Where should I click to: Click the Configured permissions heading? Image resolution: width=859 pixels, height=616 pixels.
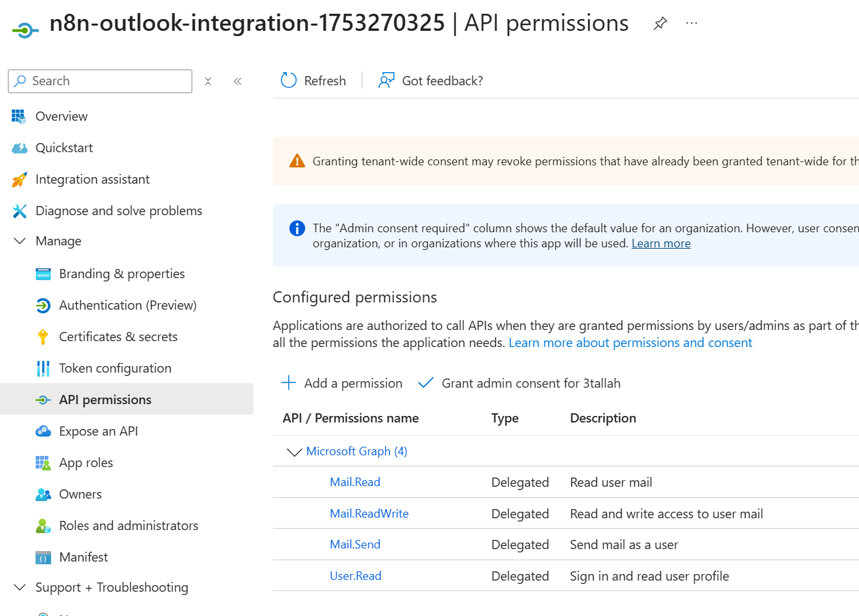pos(354,297)
